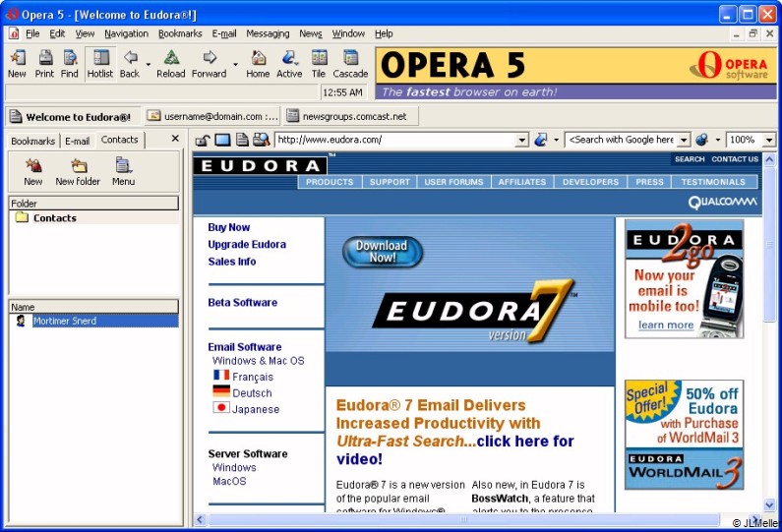This screenshot has width=782, height=532.
Task: Switch to the Bookmarks hotlist tab
Action: (x=32, y=141)
